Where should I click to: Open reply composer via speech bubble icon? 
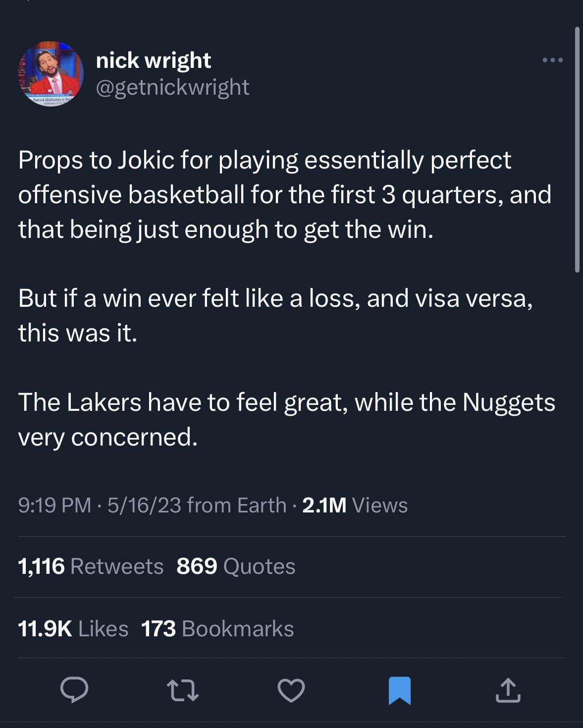click(74, 690)
